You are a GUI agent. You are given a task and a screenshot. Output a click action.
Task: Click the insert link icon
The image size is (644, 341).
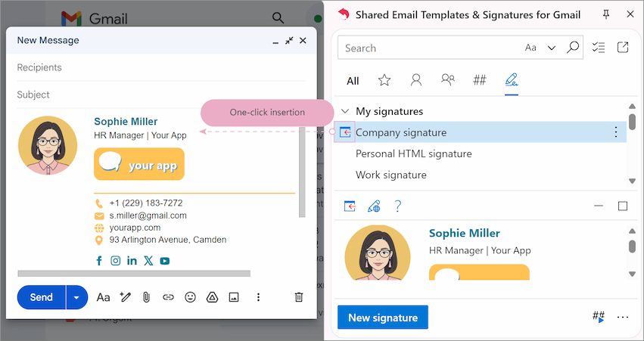click(x=168, y=297)
